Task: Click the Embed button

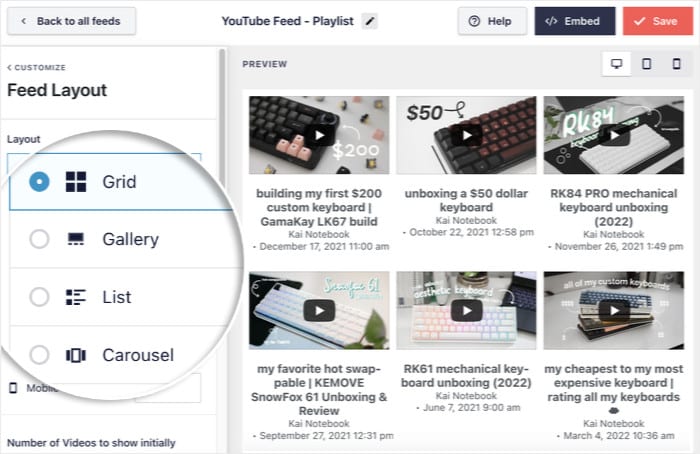Action: (575, 21)
